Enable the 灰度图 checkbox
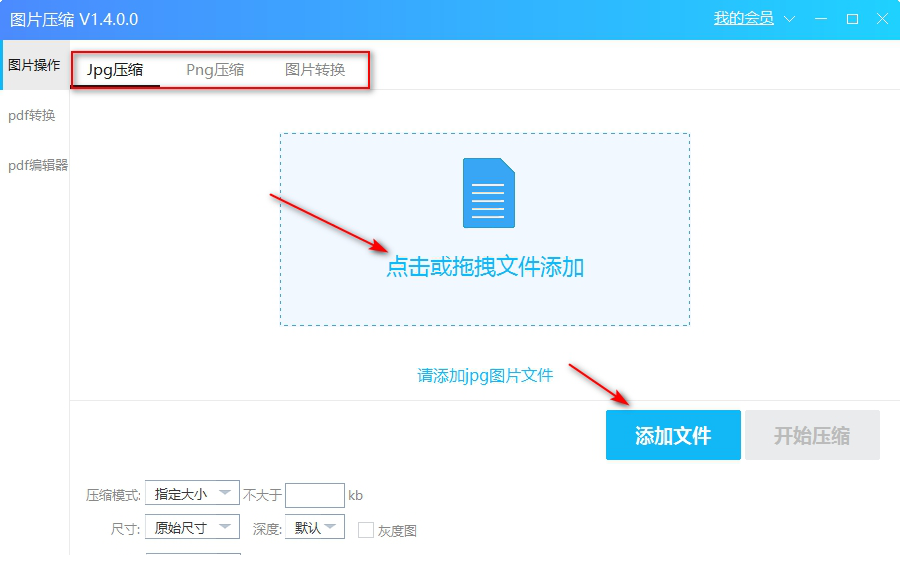 coord(366,530)
